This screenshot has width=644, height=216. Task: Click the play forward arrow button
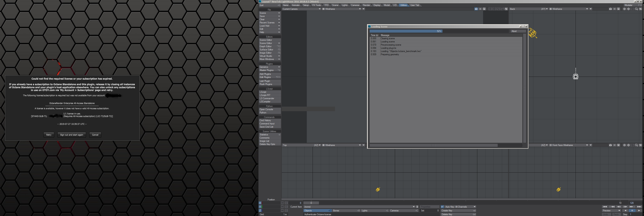(x=639, y=211)
